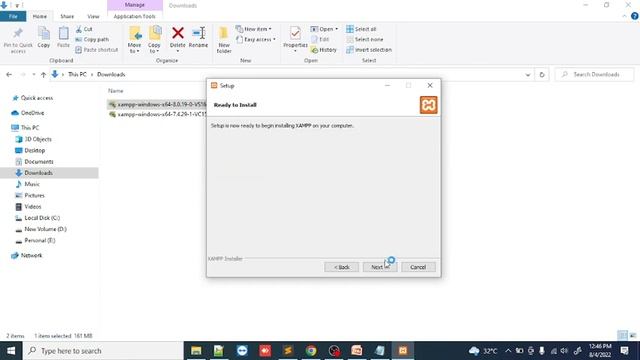
Task: Click the Properties ribbon icon
Action: (295, 38)
